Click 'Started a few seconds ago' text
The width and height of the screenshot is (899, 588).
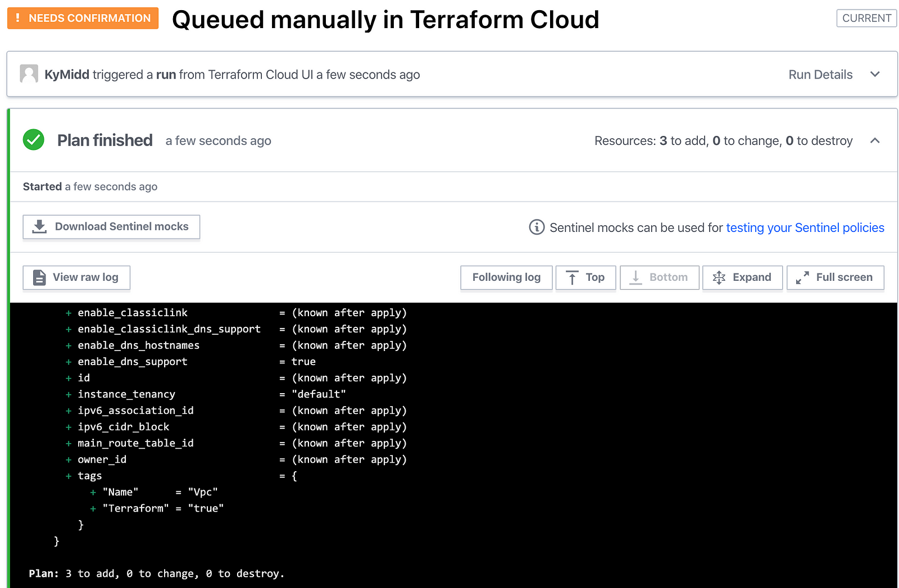90,186
